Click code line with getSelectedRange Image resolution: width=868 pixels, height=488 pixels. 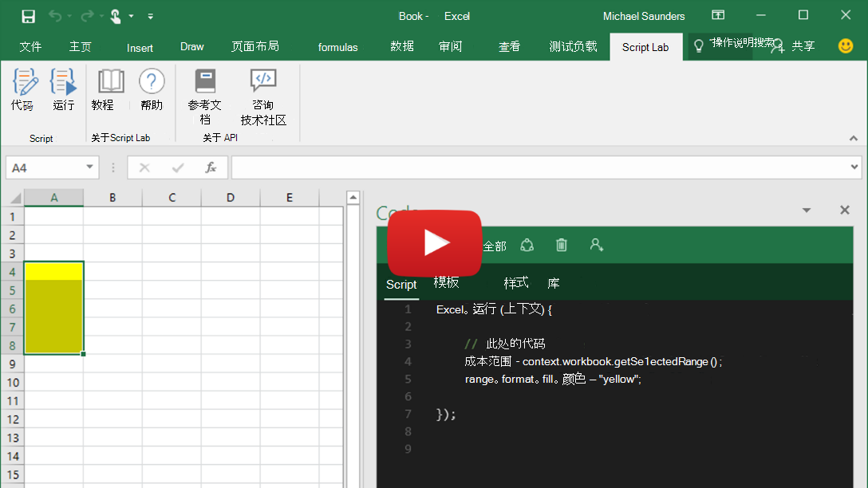point(594,362)
